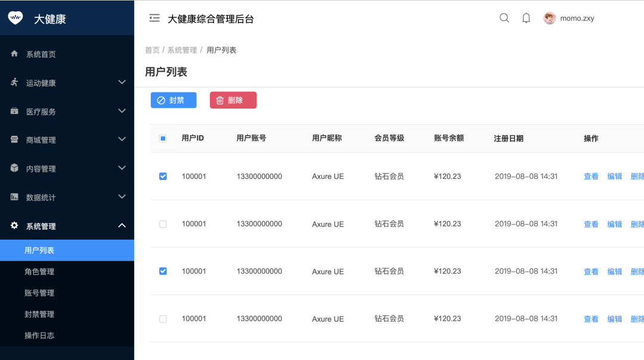Collapse sidebar with the hamburger menu icon
The height and width of the screenshot is (360, 644).
pos(154,18)
